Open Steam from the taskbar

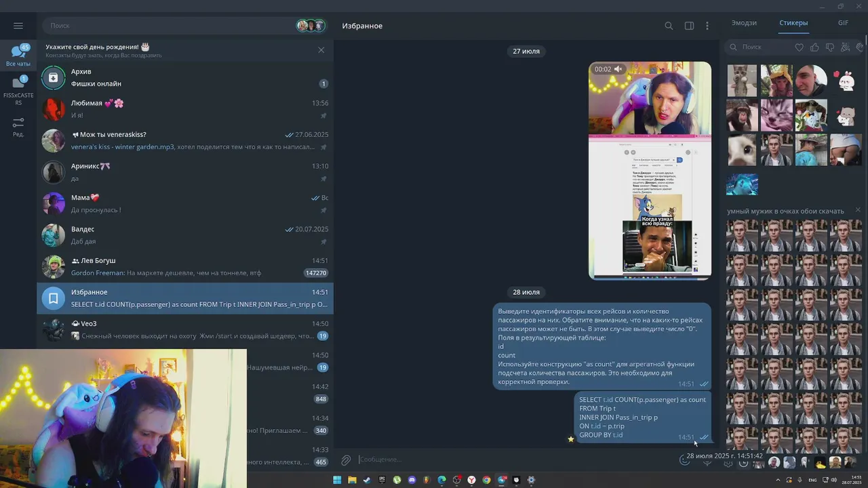pos(367,480)
